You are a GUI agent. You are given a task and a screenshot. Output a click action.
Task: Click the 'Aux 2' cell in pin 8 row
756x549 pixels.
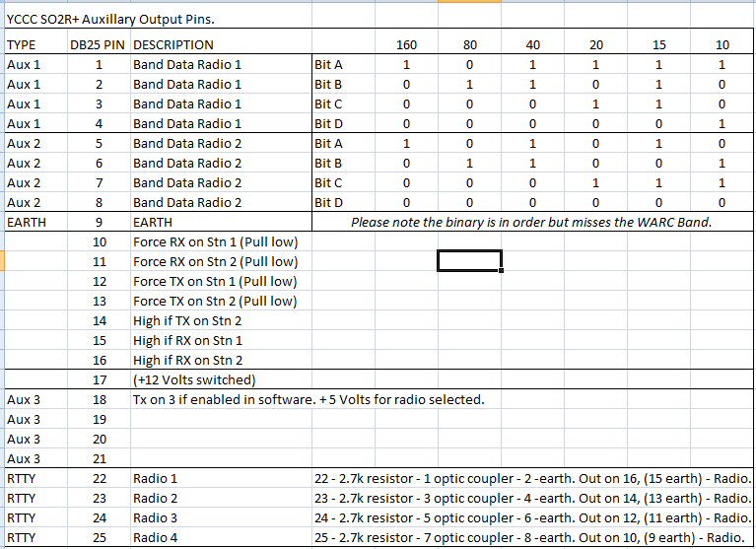[35, 203]
